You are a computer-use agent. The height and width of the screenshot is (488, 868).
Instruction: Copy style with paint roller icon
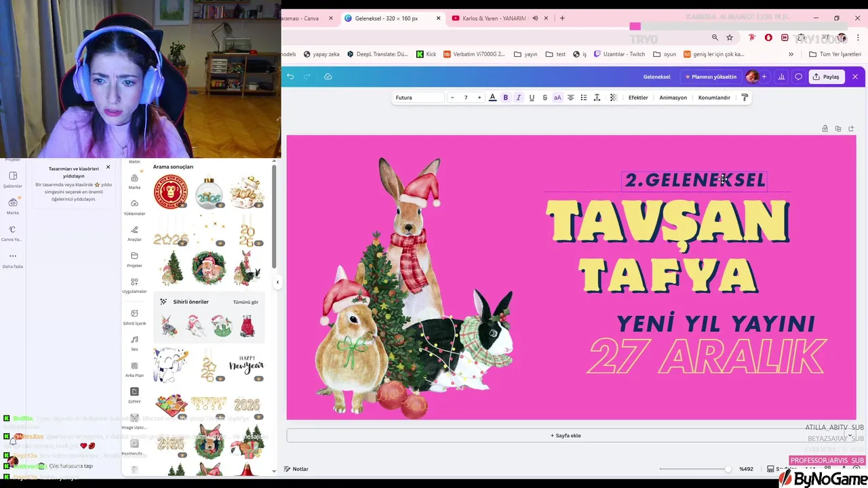click(x=745, y=98)
